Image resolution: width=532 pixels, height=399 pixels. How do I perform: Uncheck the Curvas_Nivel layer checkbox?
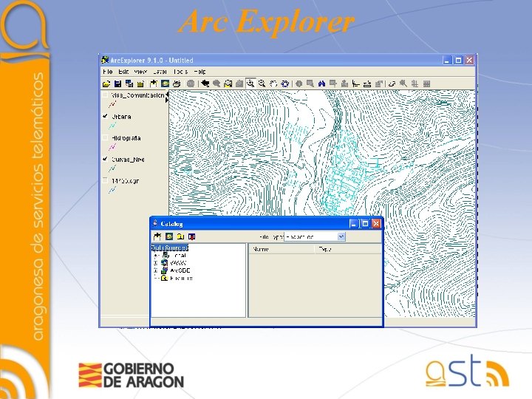click(105, 159)
